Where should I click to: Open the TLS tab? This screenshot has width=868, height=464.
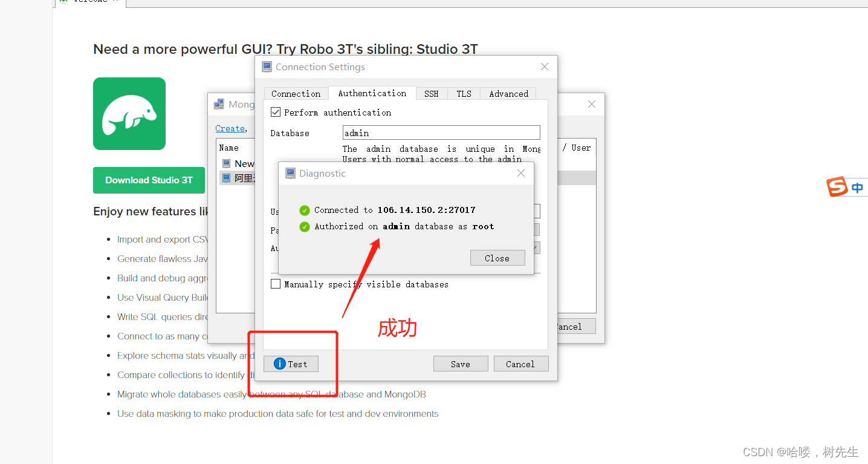tap(464, 94)
